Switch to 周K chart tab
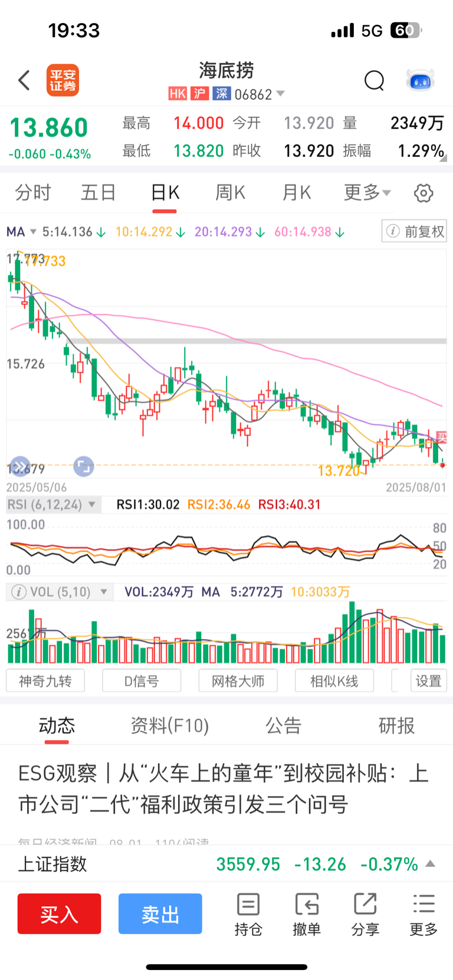Screen dimensions: 453x980 click(230, 193)
